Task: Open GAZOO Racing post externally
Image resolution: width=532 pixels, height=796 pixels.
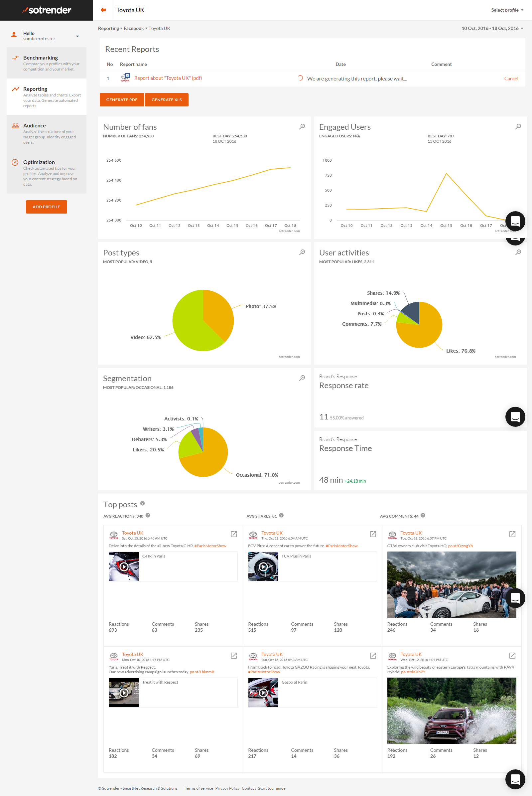Action: 373,656
